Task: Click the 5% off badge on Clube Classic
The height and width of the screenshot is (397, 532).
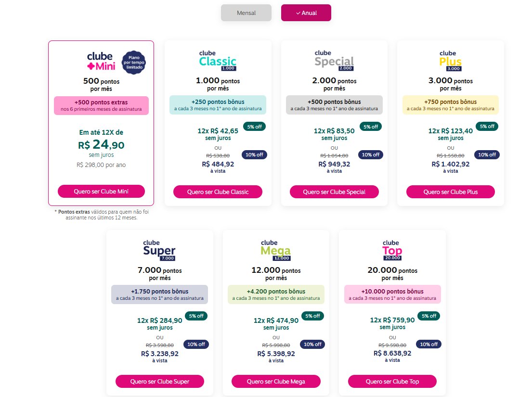Action: (x=255, y=127)
